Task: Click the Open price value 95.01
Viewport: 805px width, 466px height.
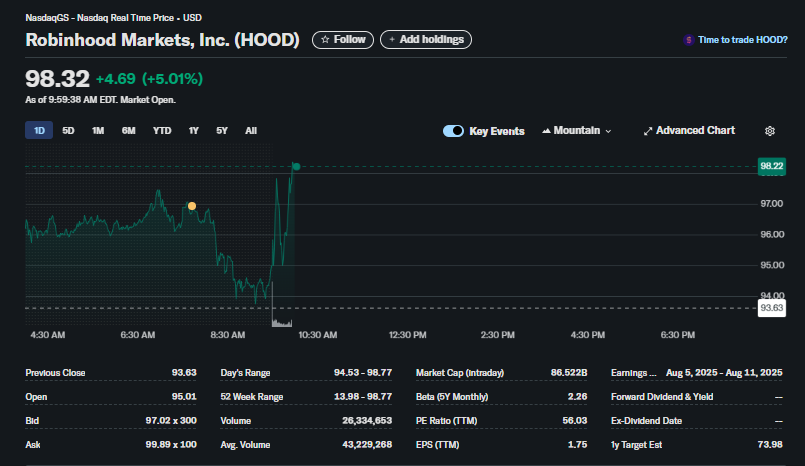Action: point(184,397)
